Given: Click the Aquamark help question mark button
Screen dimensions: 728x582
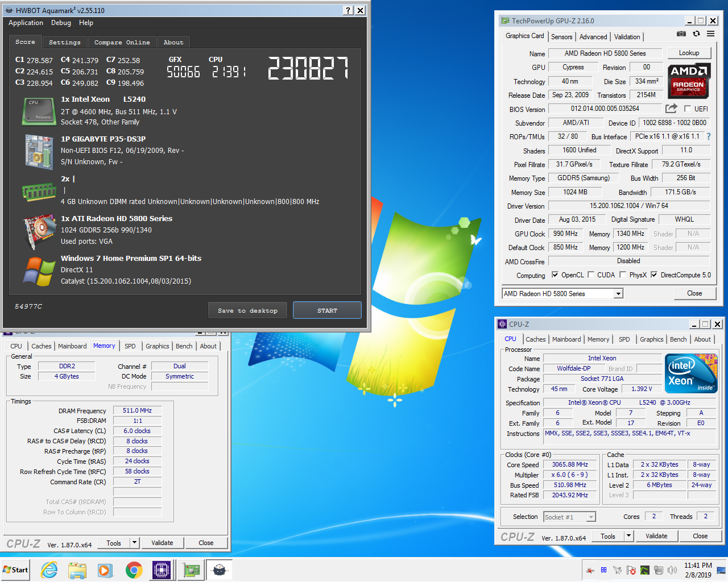Looking at the screenshot, I should coord(349,10).
